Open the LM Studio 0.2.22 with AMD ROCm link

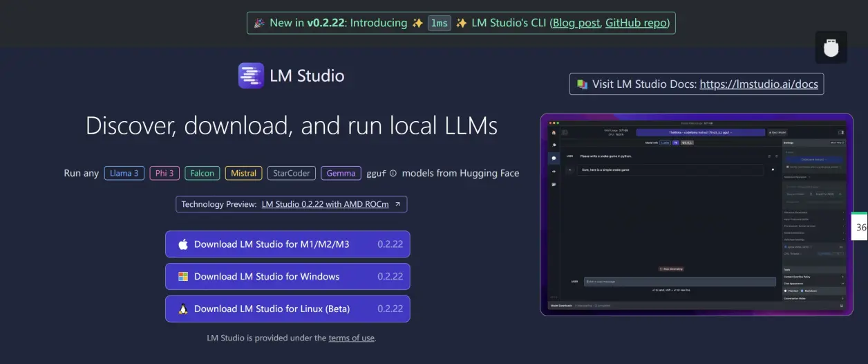pos(325,204)
